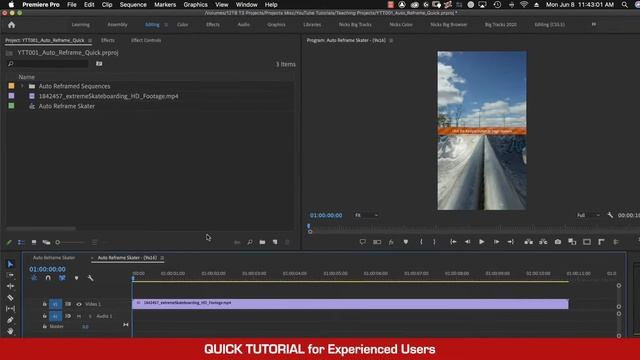Open the Fit zoom level dropdown
The height and width of the screenshot is (360, 640).
click(x=367, y=215)
